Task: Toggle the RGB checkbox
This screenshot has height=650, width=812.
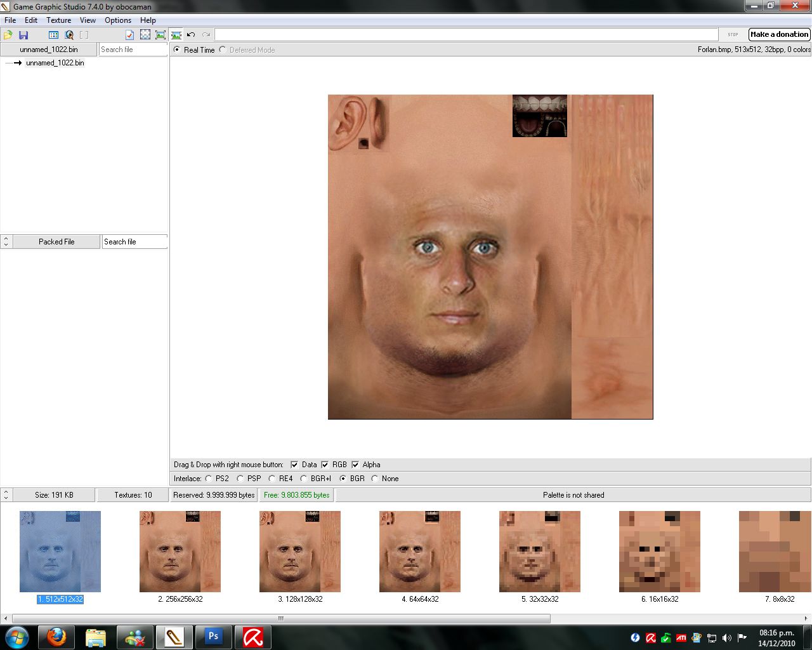Action: [x=325, y=465]
